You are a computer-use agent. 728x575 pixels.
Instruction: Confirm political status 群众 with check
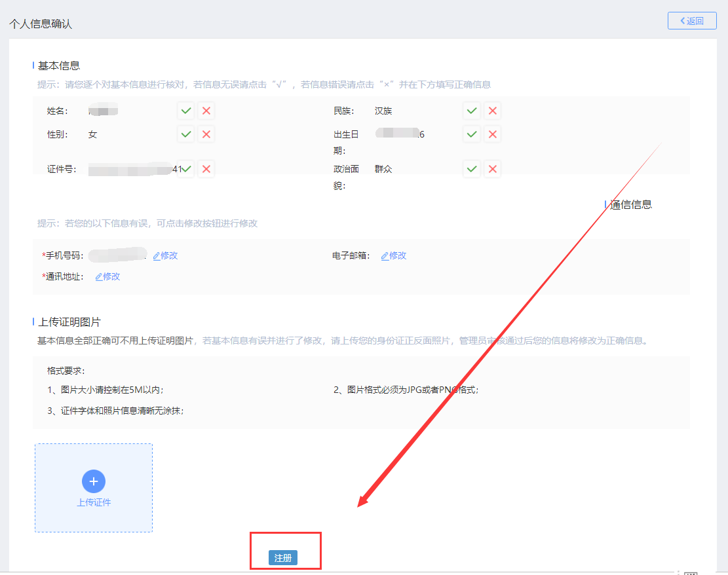[472, 169]
